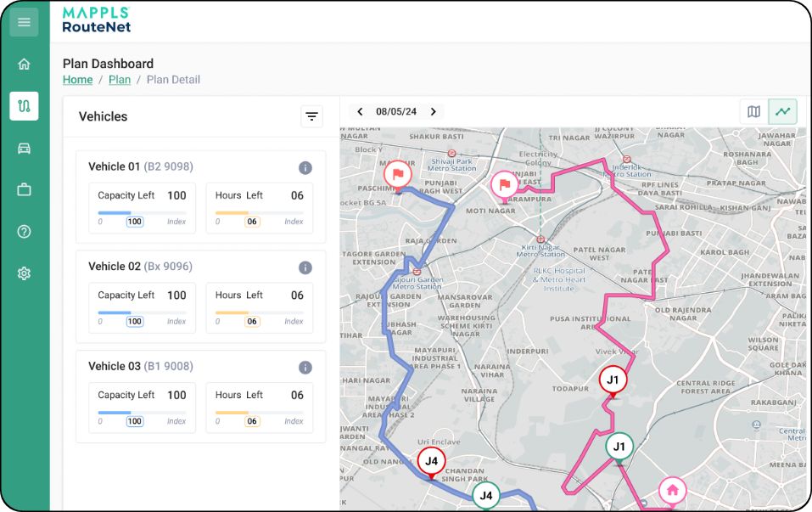Switch to route line view toggle
This screenshot has height=512, width=812.
782,112
